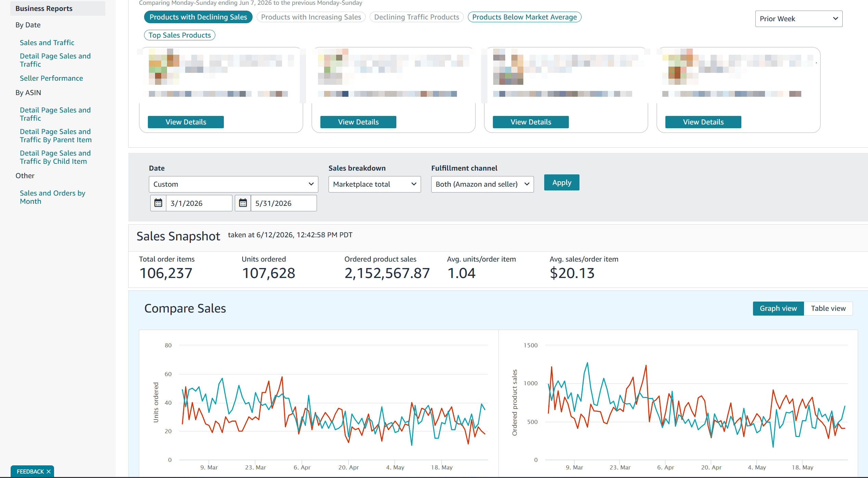
Task: Click the Ordered product sales chart axis label
Action: pos(514,403)
